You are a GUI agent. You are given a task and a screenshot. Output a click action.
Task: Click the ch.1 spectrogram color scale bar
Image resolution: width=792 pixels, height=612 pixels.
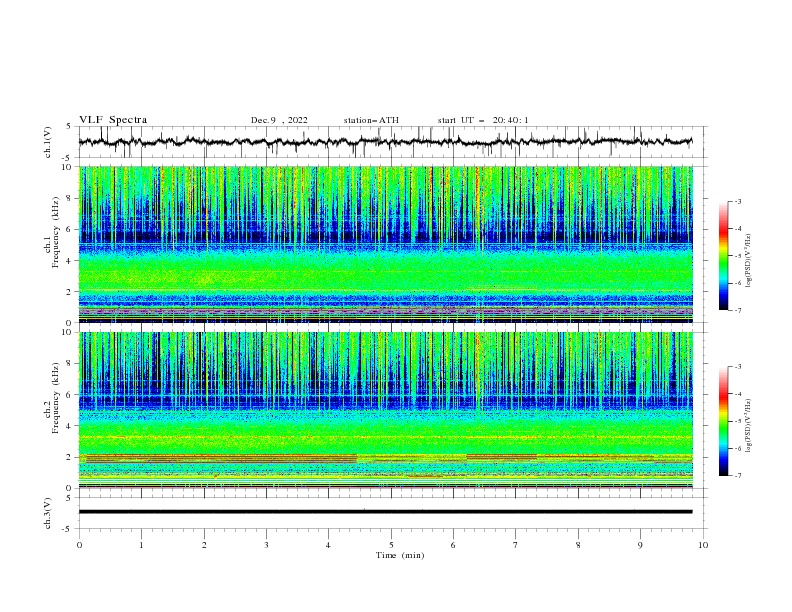point(723,256)
